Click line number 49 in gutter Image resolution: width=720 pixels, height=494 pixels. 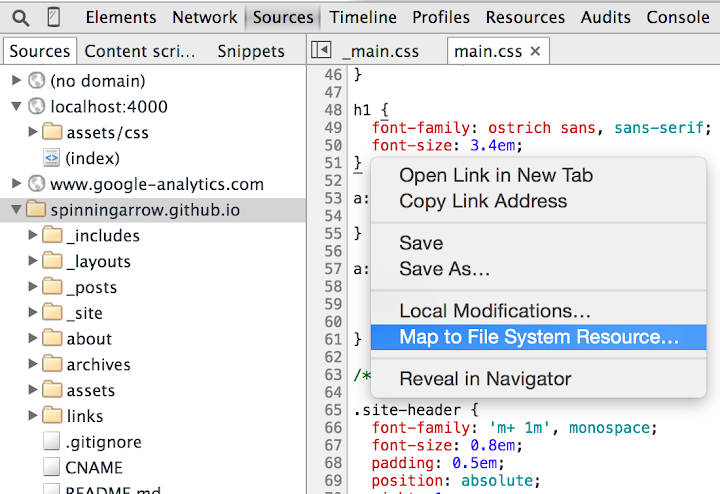(333, 128)
